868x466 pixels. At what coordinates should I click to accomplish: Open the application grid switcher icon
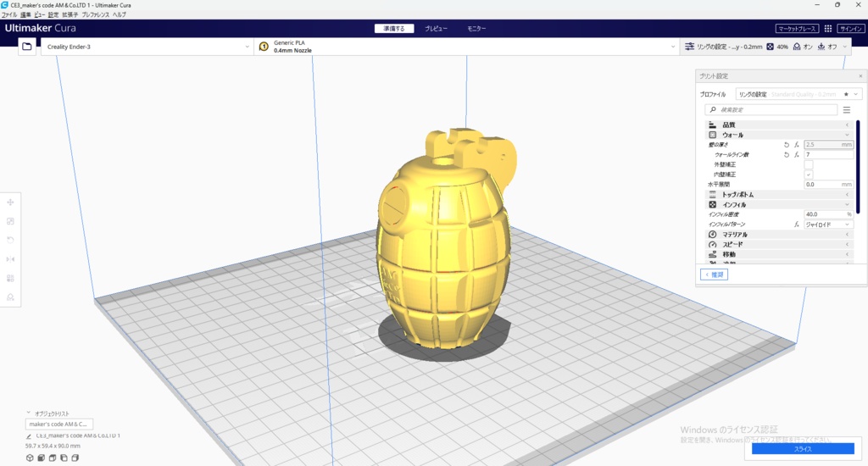click(x=828, y=29)
